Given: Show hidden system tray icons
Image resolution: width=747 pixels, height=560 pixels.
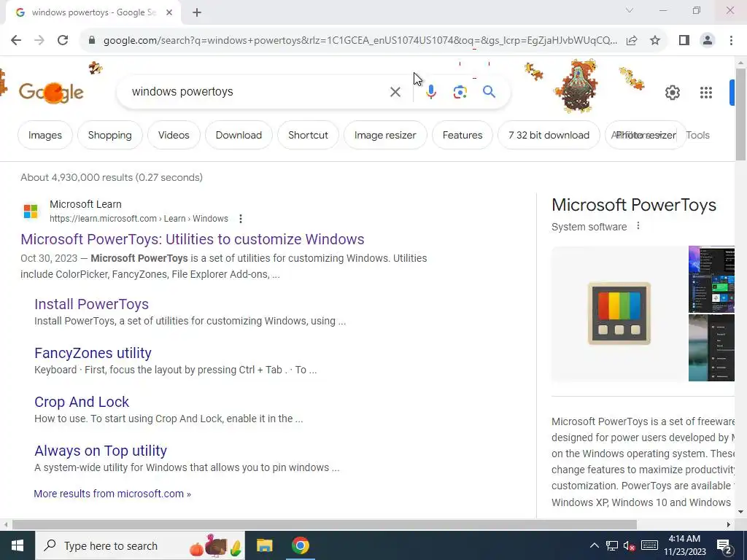Looking at the screenshot, I should (594, 545).
